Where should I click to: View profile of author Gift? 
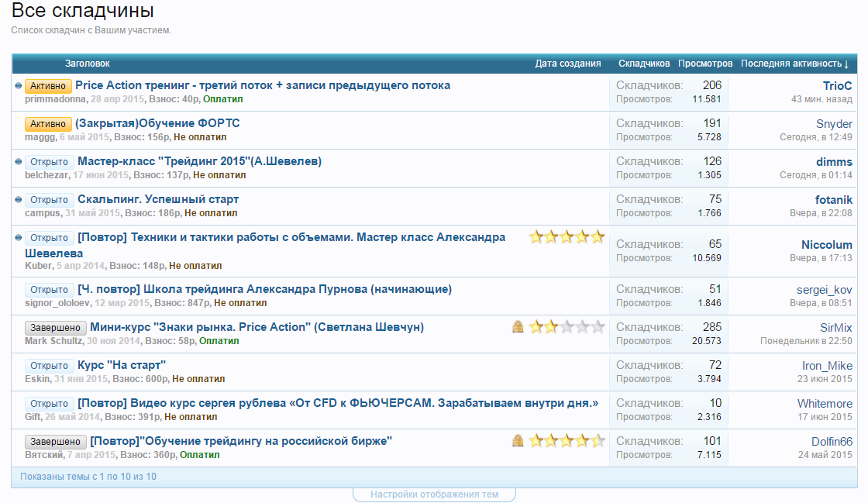[33, 417]
